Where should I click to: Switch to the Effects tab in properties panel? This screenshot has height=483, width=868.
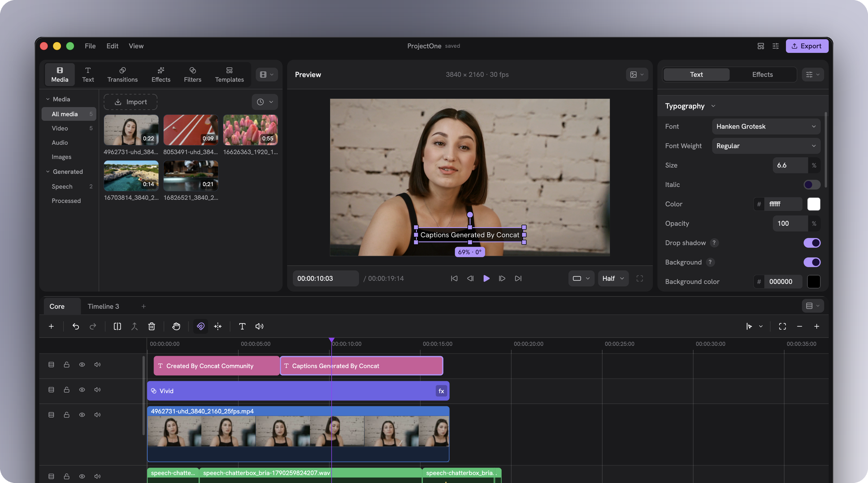pyautogui.click(x=762, y=75)
